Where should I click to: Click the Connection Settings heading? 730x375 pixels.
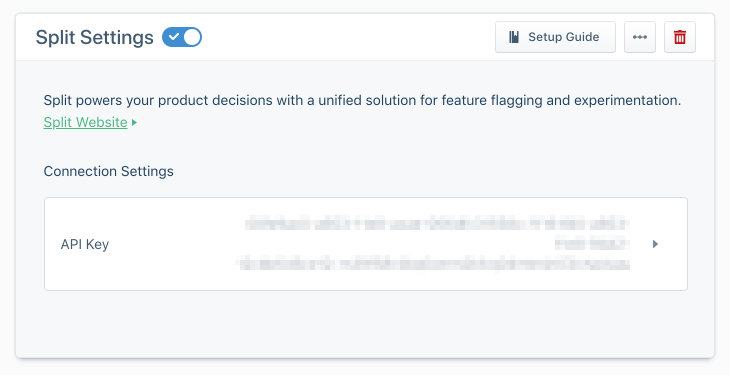pyautogui.click(x=108, y=171)
